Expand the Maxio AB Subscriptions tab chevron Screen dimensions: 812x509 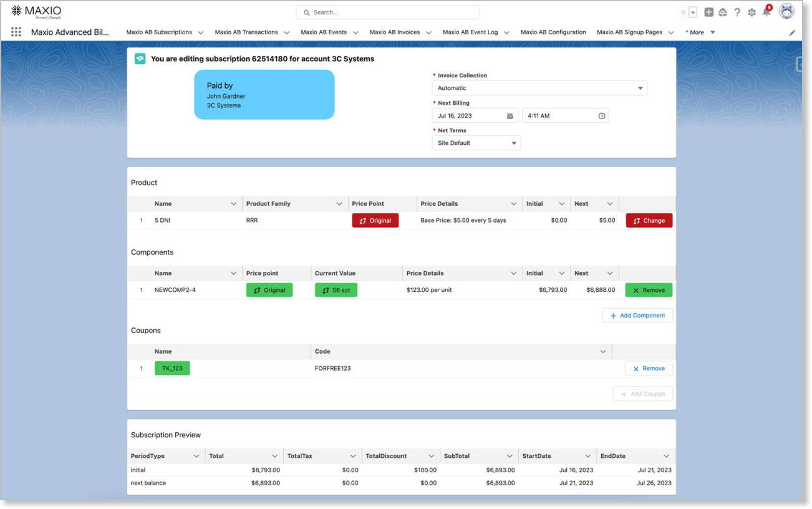pyautogui.click(x=200, y=32)
